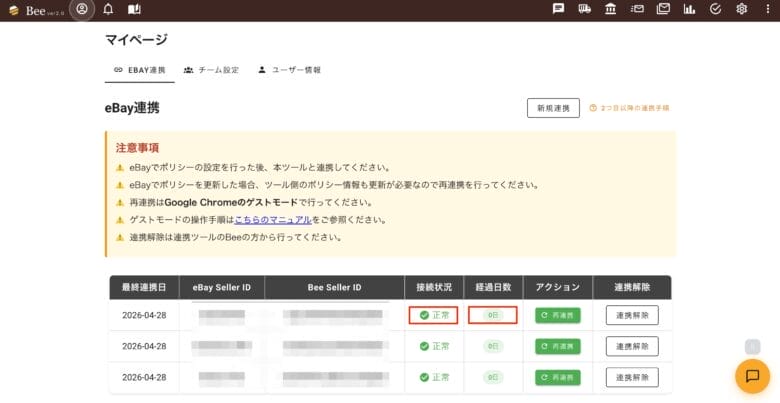Switch to the ユーザー情報 tab
The width and height of the screenshot is (780, 403).
(289, 70)
